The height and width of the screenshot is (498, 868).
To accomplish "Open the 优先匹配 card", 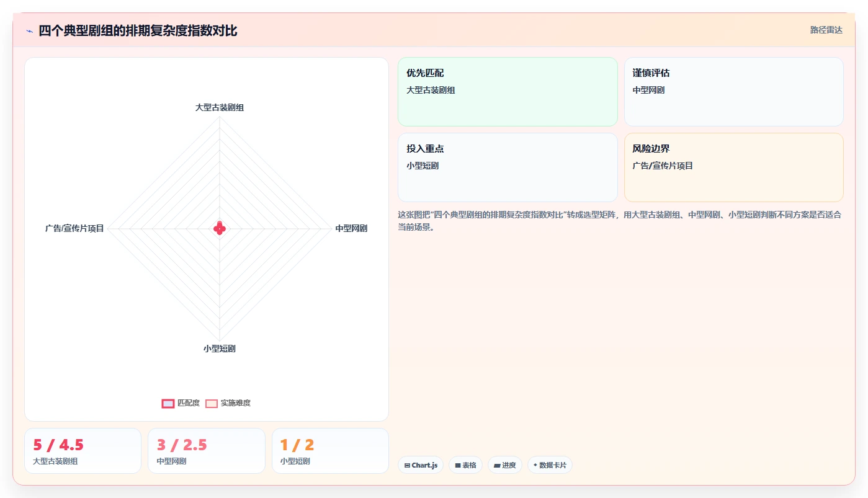I will [x=508, y=92].
